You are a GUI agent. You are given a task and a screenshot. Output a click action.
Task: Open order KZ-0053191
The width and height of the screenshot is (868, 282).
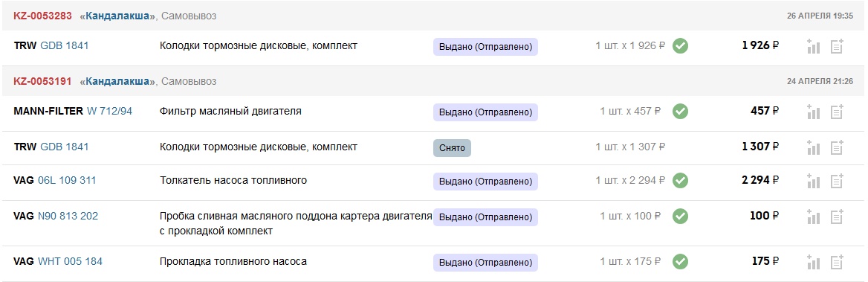click(42, 81)
